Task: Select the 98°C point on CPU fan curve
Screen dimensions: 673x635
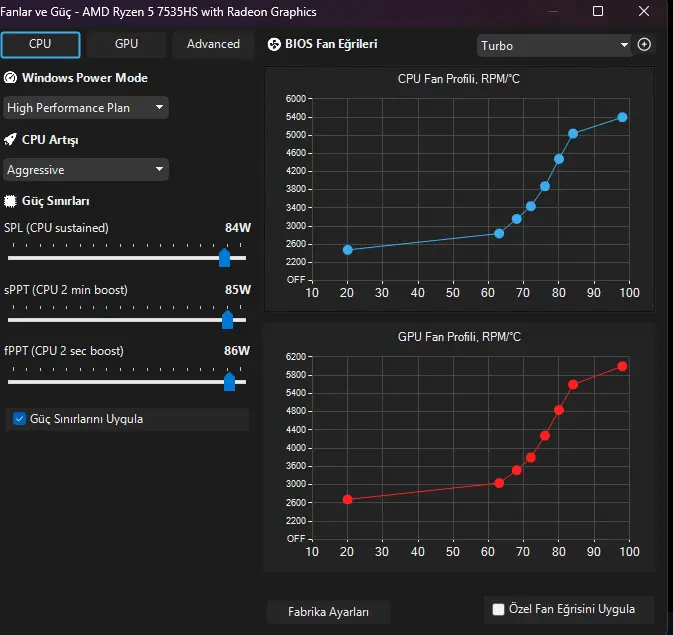Action: (622, 117)
